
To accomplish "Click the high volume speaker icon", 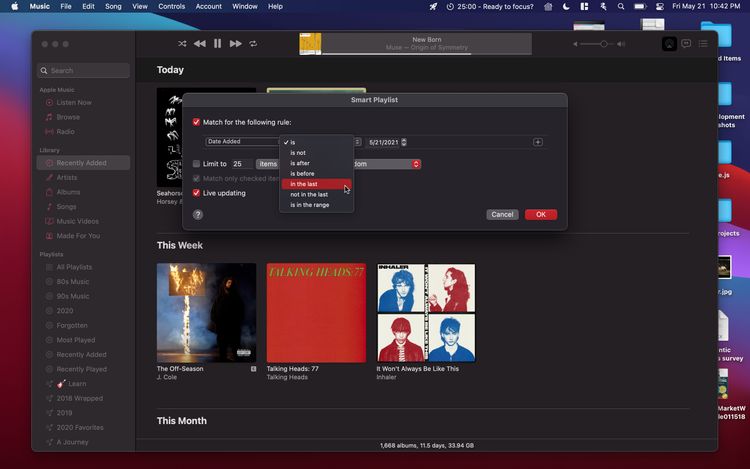I will tap(621, 44).
